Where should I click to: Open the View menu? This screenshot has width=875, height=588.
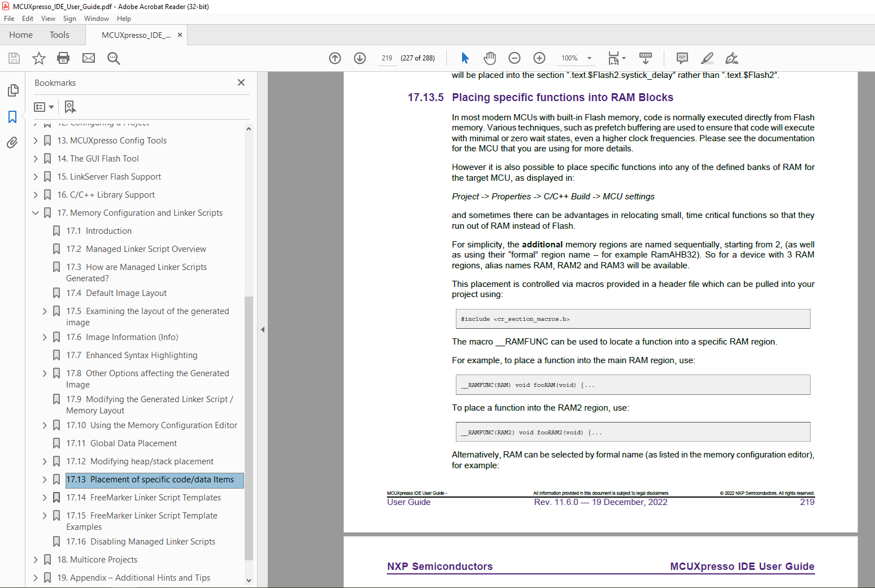[x=48, y=19]
